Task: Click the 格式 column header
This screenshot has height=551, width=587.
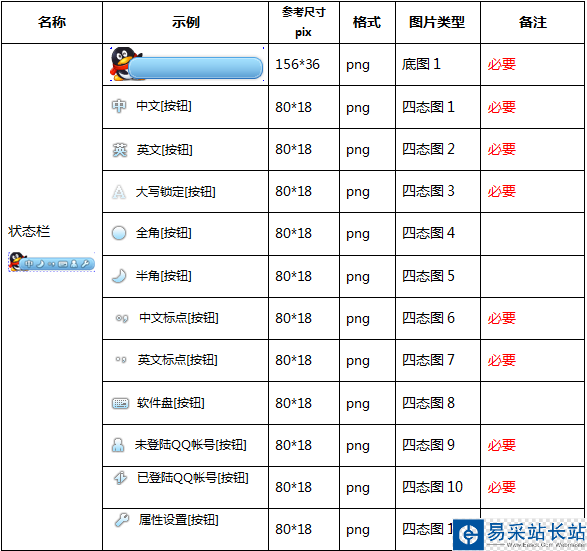Action: [x=367, y=22]
